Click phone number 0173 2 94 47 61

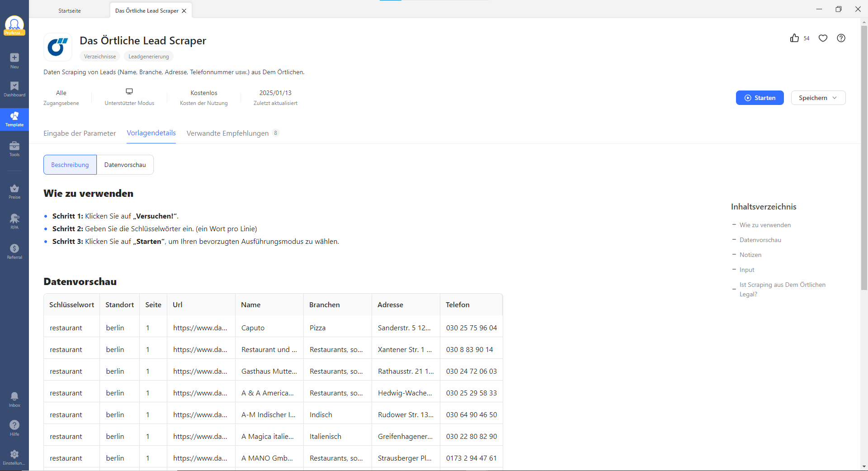click(x=472, y=458)
